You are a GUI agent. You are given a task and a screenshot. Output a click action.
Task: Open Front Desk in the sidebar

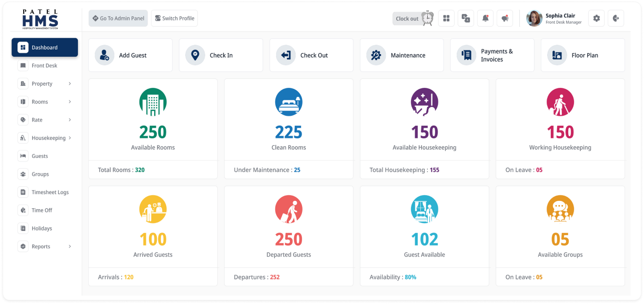(44, 66)
